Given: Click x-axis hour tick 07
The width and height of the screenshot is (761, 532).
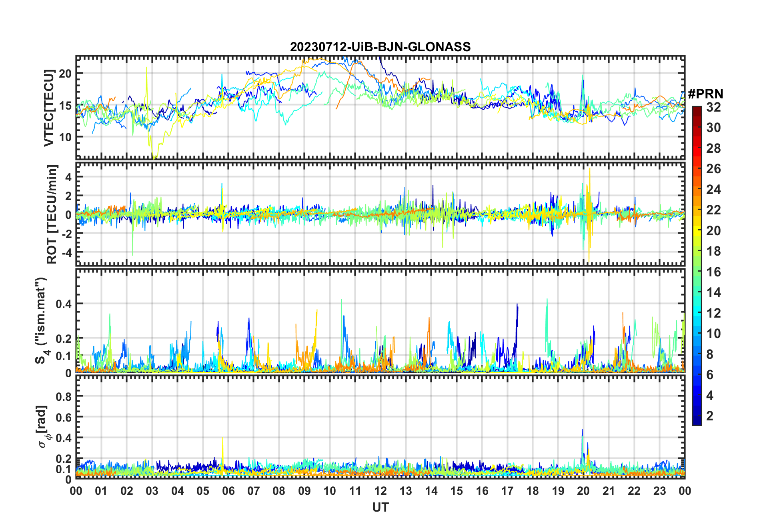Looking at the screenshot, I should point(254,491).
